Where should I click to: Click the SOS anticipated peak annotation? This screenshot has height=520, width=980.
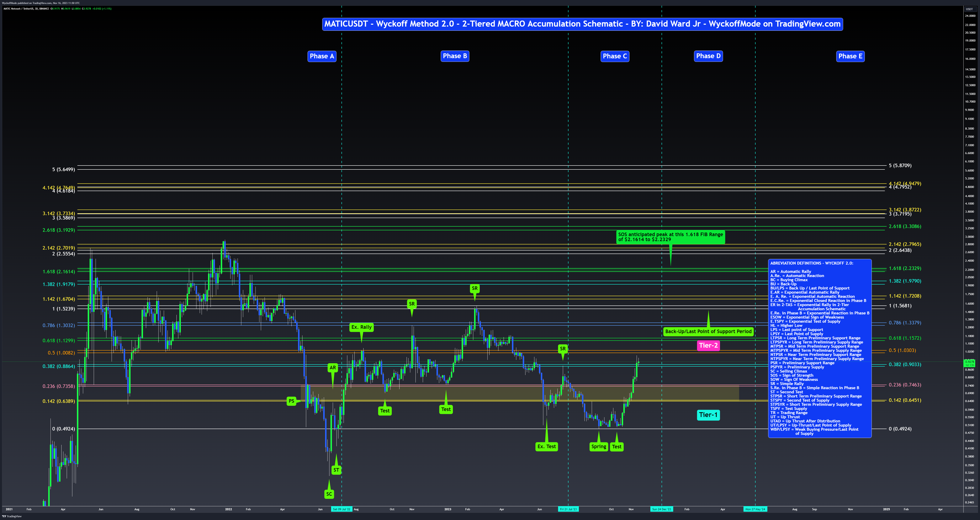670,237
